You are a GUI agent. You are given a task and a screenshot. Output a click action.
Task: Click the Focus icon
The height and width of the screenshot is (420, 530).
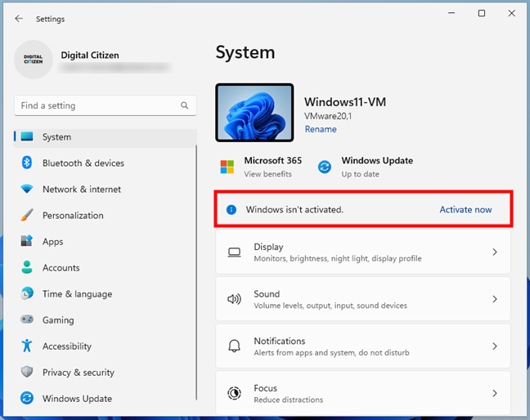click(x=234, y=393)
